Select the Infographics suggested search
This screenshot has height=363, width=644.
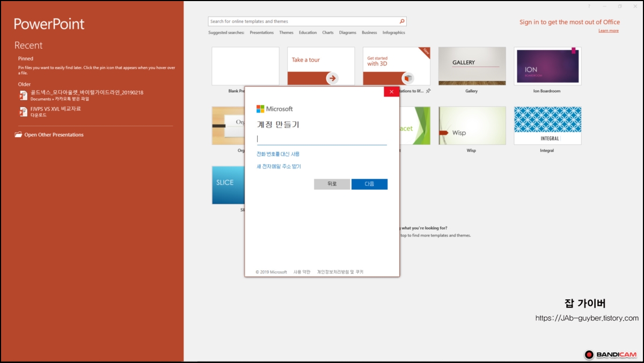(394, 33)
